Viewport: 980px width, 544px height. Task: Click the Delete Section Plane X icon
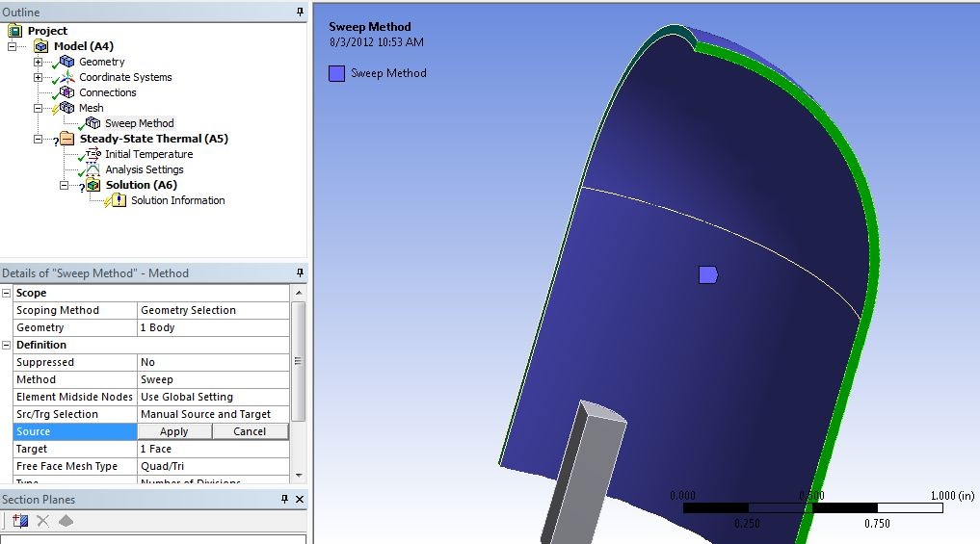(42, 520)
